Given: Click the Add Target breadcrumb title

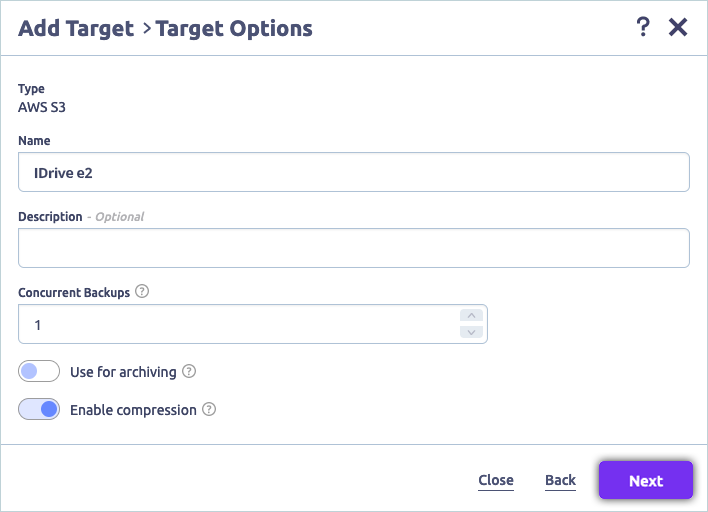Looking at the screenshot, I should 76,28.
